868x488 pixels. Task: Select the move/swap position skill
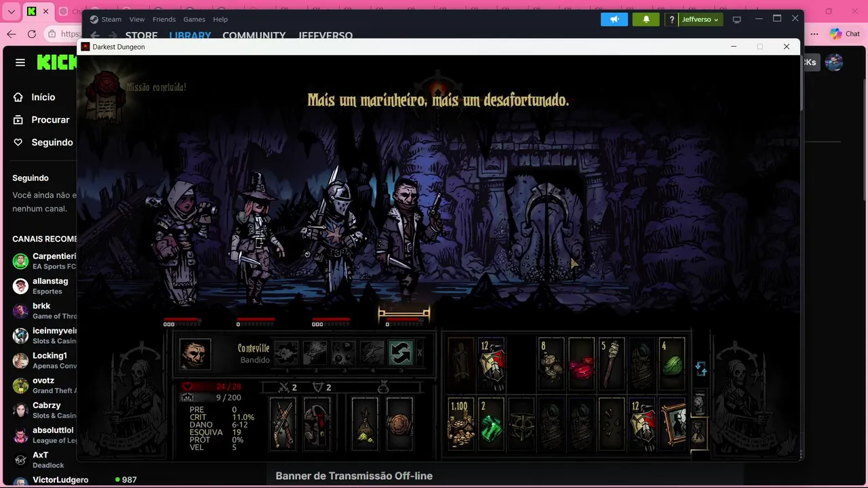pyautogui.click(x=401, y=352)
